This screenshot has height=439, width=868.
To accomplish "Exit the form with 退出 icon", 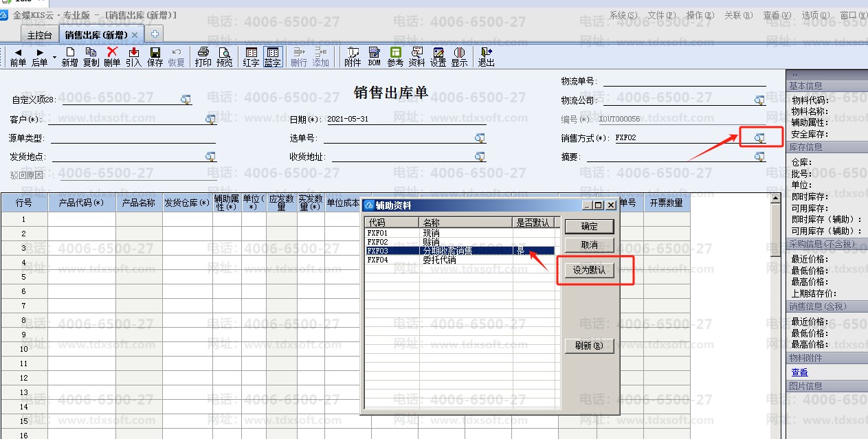I will [486, 57].
